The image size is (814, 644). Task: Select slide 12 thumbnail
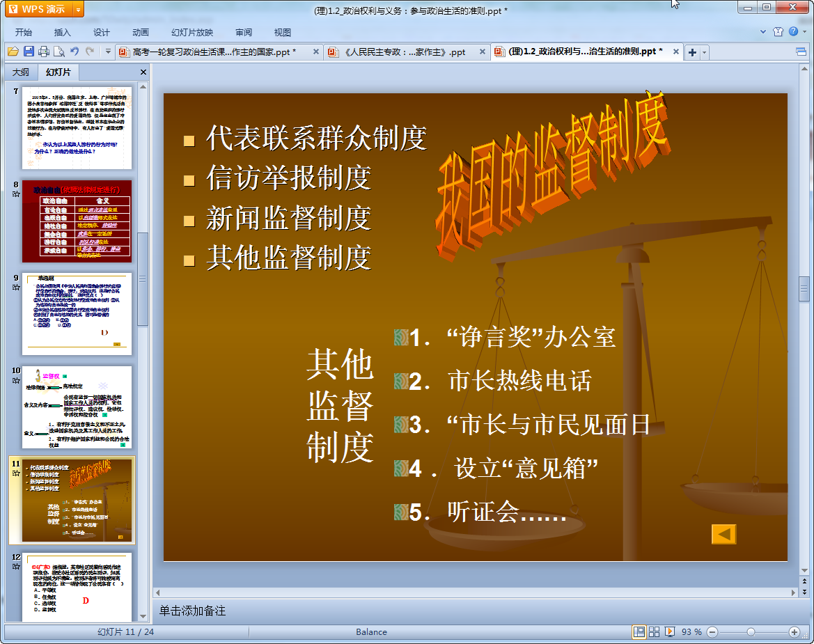(x=77, y=587)
